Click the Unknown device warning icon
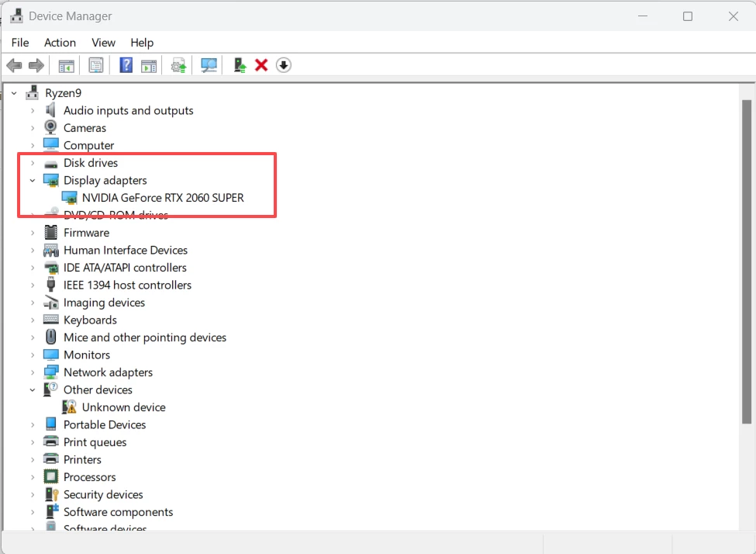The width and height of the screenshot is (756, 554). point(69,407)
